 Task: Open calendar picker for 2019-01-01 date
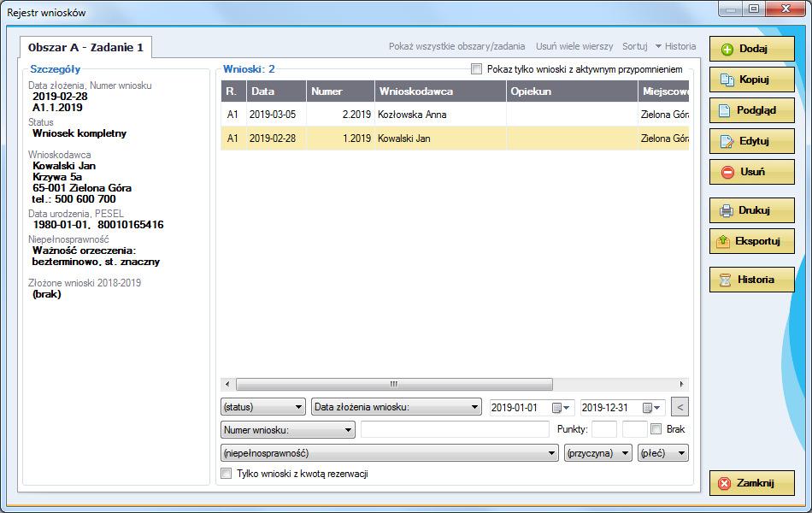click(561, 408)
